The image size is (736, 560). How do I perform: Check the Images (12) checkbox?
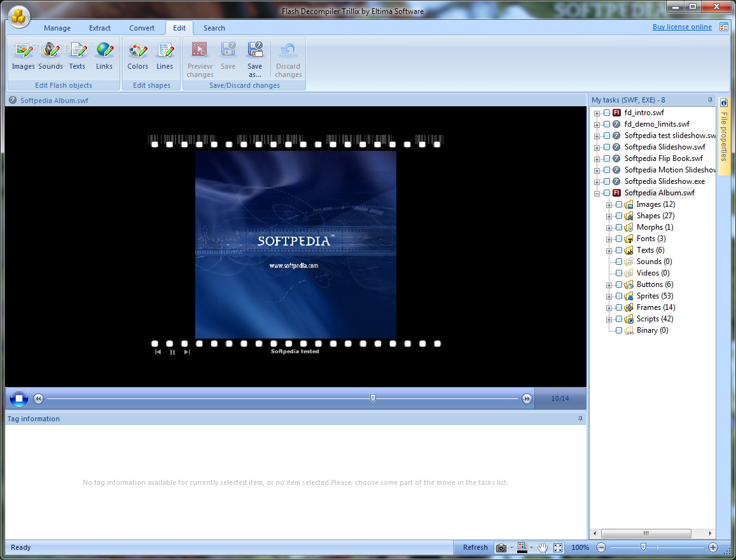pos(619,205)
